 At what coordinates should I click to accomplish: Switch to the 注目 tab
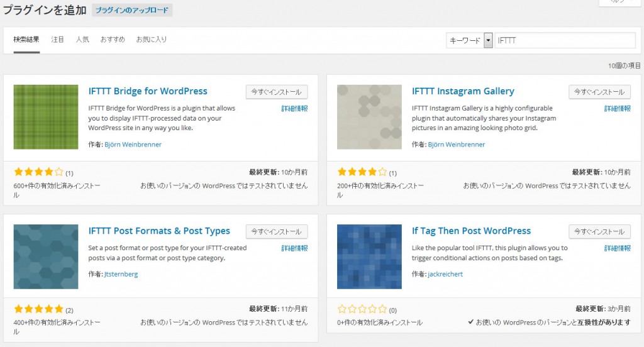57,40
